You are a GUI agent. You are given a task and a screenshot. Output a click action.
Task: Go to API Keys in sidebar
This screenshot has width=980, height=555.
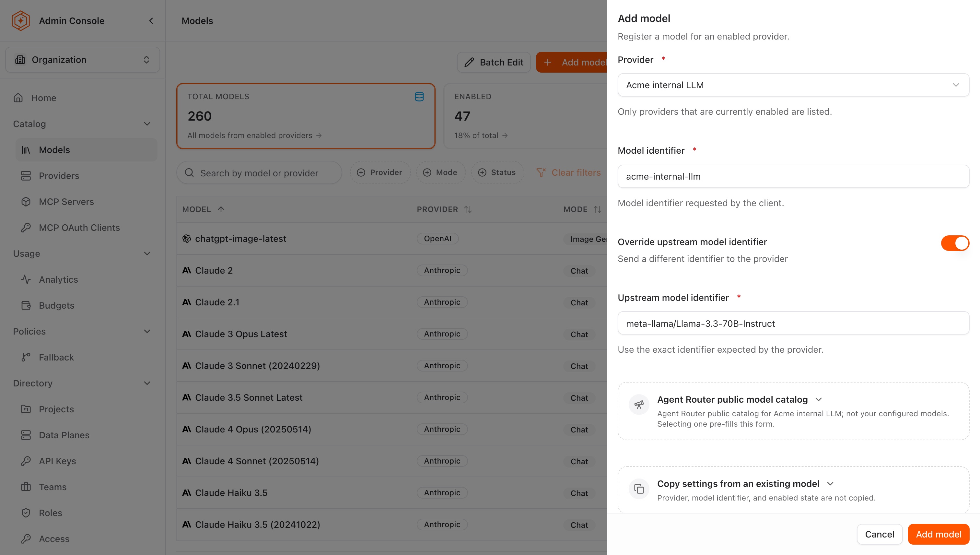pos(86,461)
